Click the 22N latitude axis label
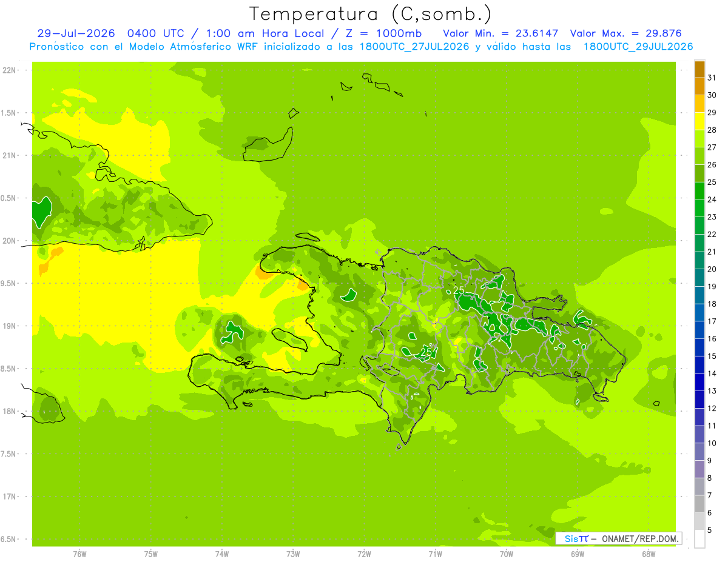The width and height of the screenshot is (728, 562). pos(8,70)
